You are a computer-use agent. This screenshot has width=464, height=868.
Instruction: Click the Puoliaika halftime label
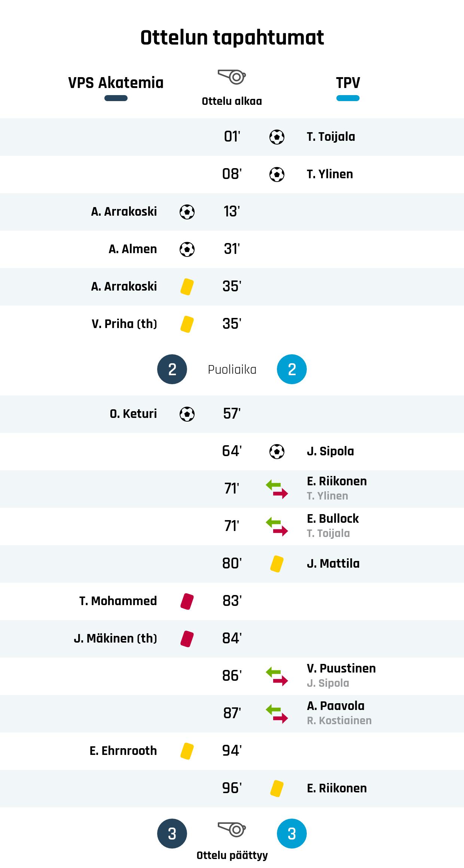click(x=232, y=370)
